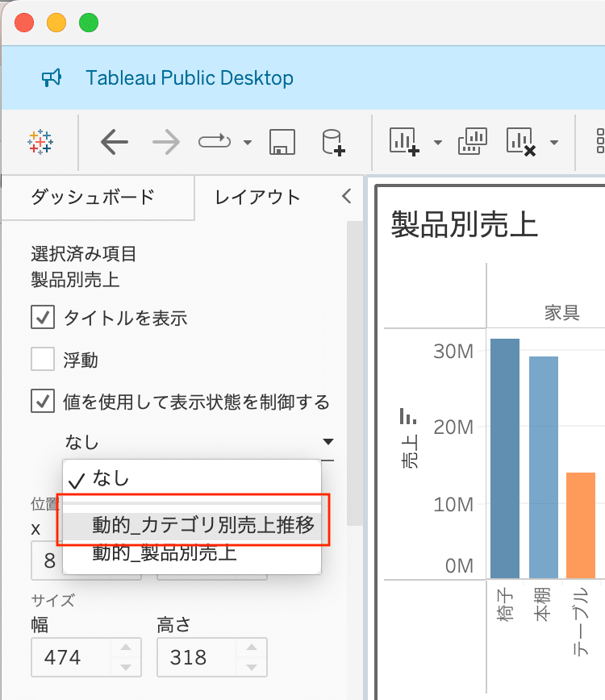This screenshot has height=700, width=605.
Task: Open the なし visibility control dropdown
Action: pyautogui.click(x=198, y=442)
